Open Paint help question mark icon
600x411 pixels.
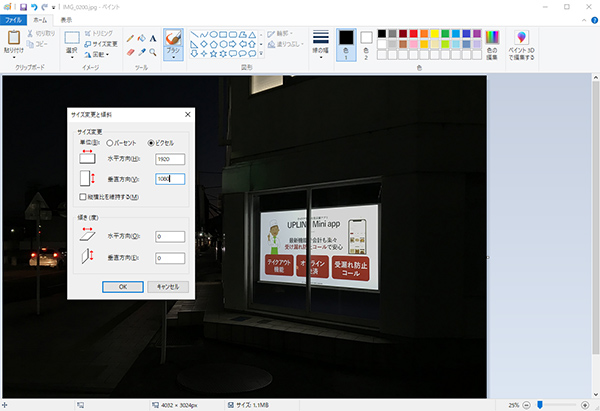595,20
